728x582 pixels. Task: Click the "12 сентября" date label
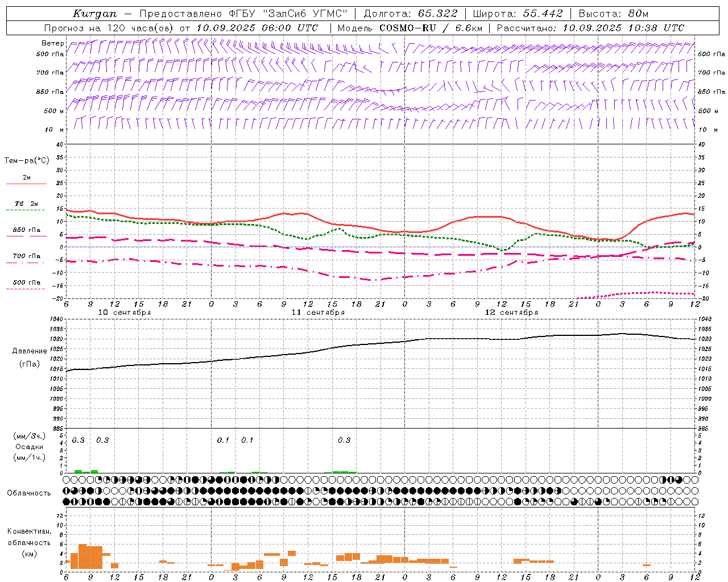pos(511,313)
